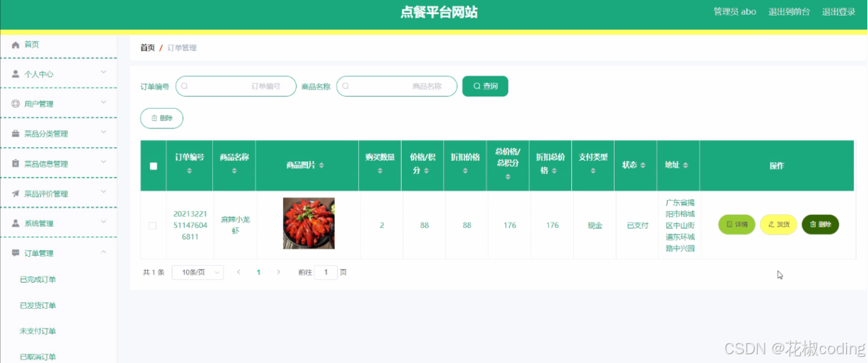Click the 订单管理 breadcrumb text
Viewport: 868px width, 363px height.
182,48
